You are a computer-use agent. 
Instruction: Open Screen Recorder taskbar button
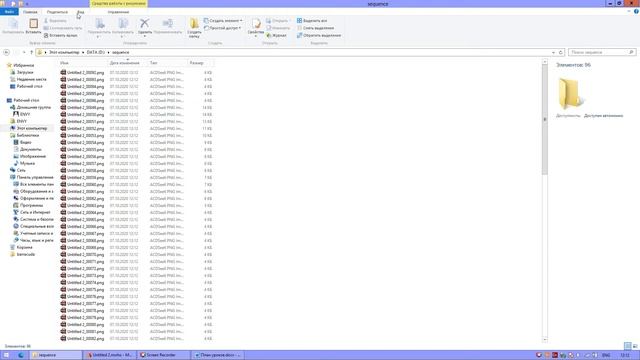[162, 355]
